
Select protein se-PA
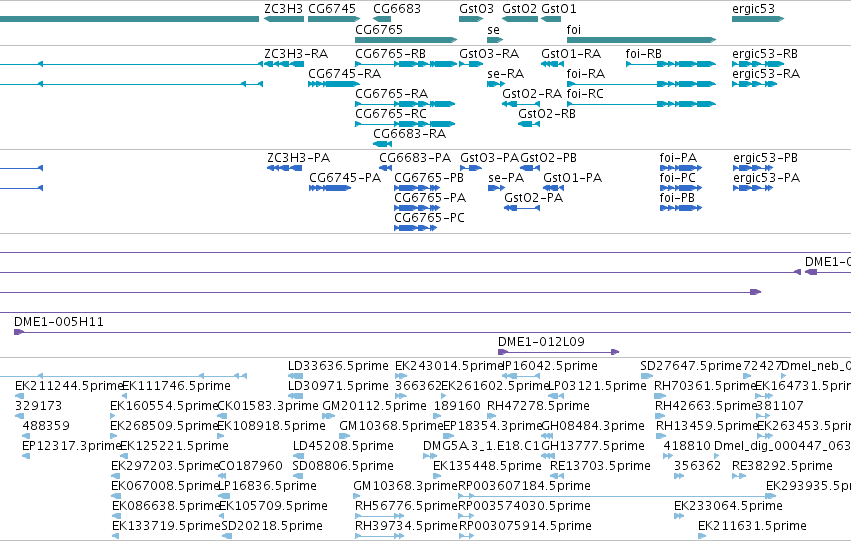click(x=506, y=178)
